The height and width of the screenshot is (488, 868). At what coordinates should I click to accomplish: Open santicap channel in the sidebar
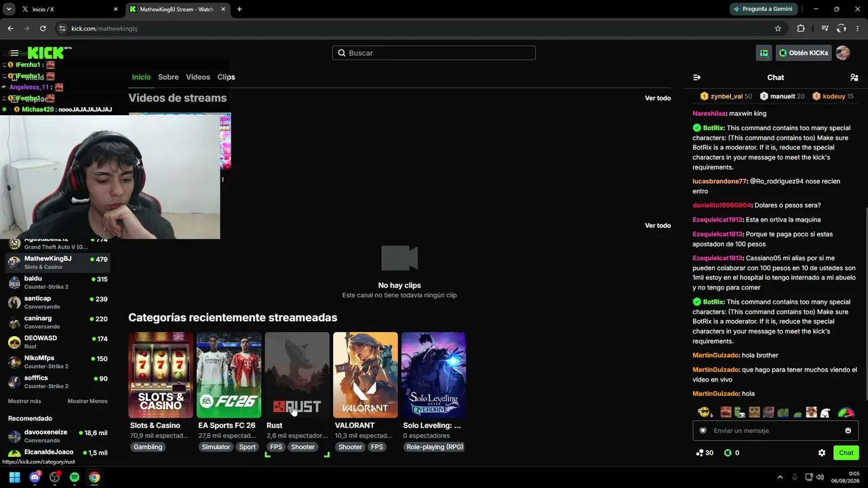coord(58,302)
